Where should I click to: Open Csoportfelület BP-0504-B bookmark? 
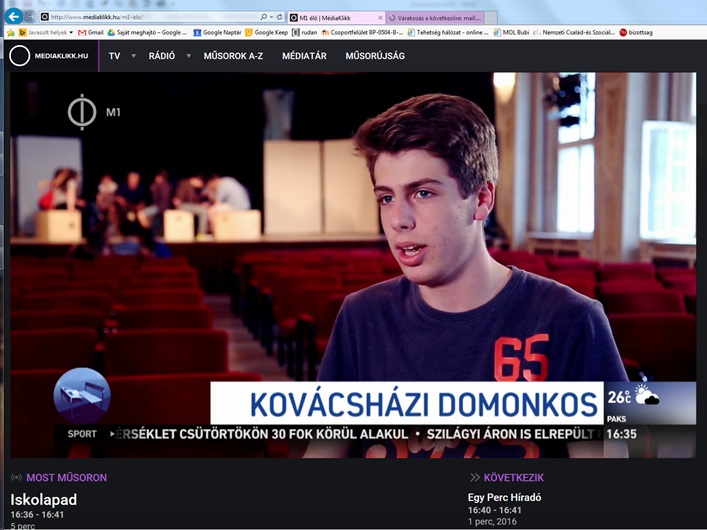point(362,32)
